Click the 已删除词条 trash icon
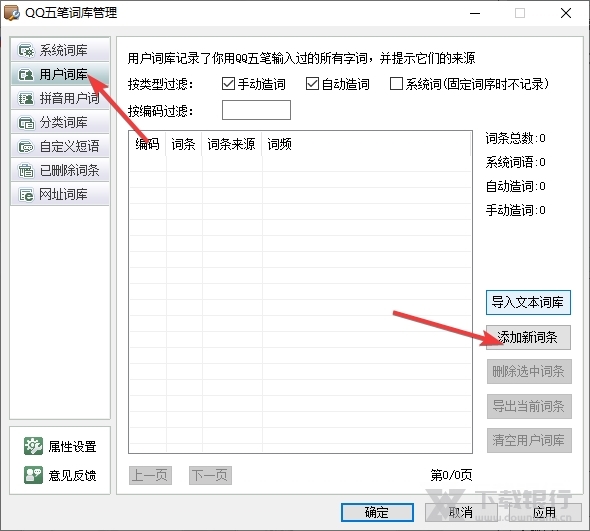This screenshot has width=590, height=531. [x=26, y=170]
